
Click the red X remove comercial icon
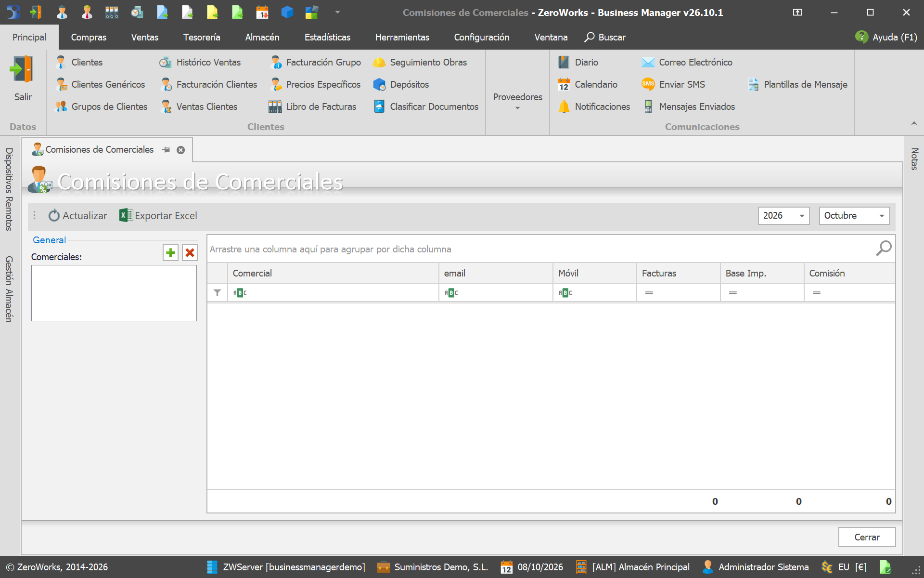[190, 252]
